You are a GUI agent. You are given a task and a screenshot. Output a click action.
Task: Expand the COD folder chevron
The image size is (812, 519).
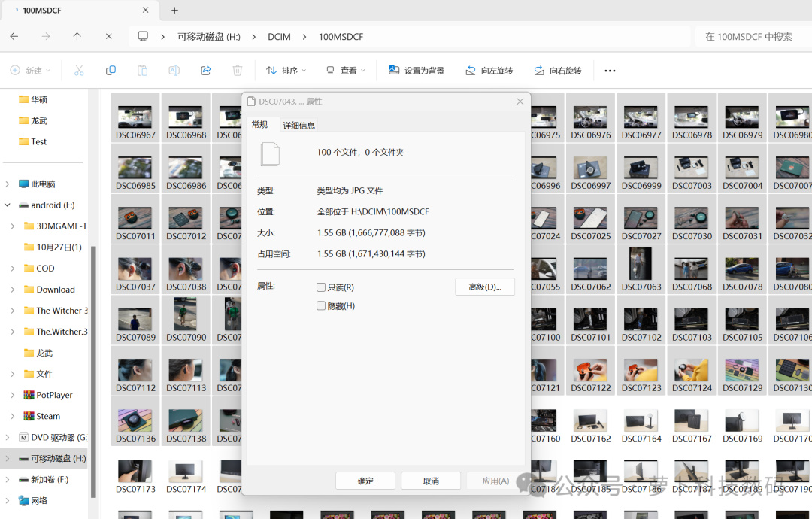coord(13,269)
